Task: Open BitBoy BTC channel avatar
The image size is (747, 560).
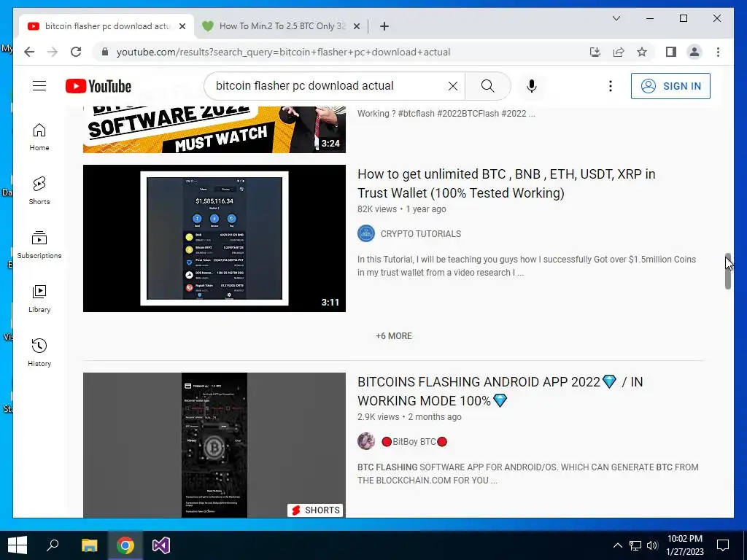Action: click(366, 441)
